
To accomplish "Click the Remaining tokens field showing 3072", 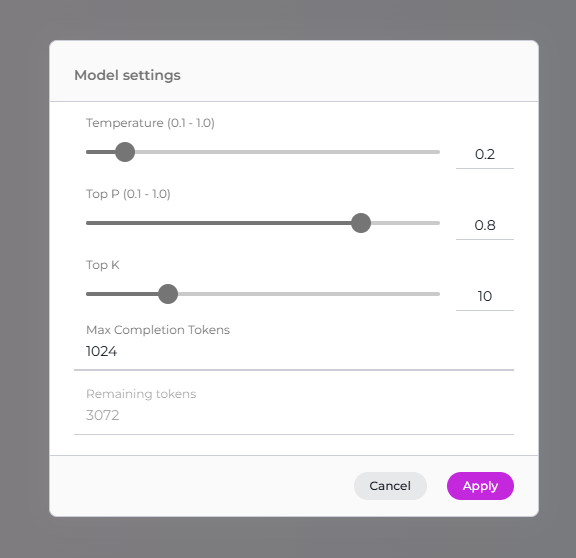I will click(294, 415).
